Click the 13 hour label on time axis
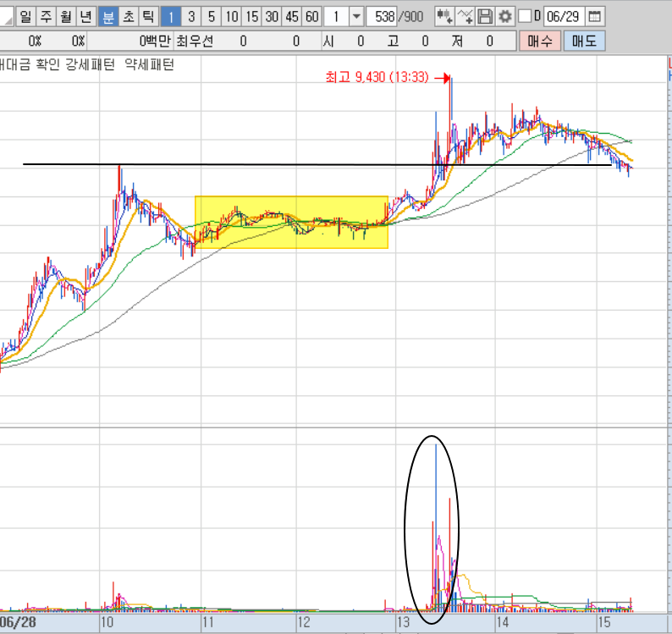 click(x=404, y=622)
